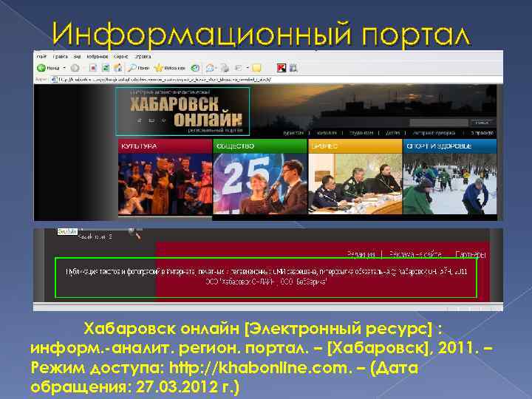Click the Редакция footer link
Image resolution: width=532 pixels, height=399 pixels.
coord(361,254)
